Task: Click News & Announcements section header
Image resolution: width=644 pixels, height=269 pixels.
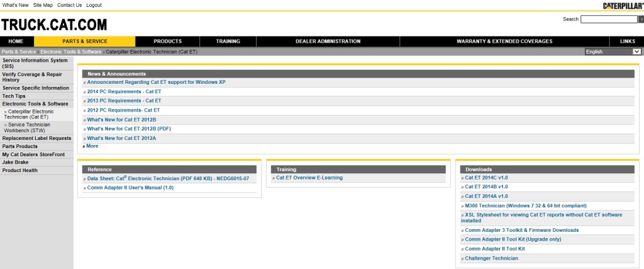Action: (x=358, y=74)
